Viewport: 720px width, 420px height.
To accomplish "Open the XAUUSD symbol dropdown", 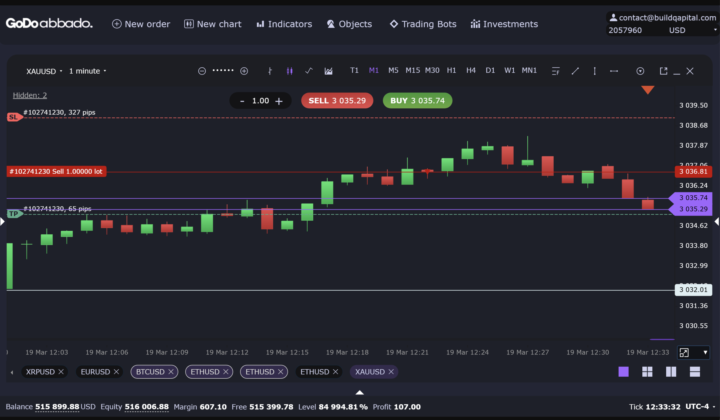I will tap(44, 71).
